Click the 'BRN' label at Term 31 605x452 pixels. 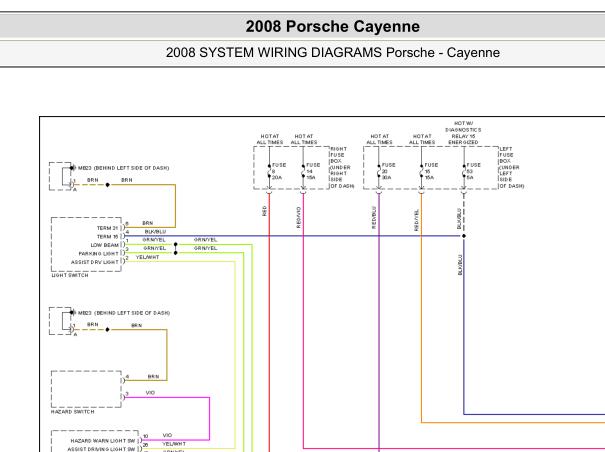[x=147, y=223]
